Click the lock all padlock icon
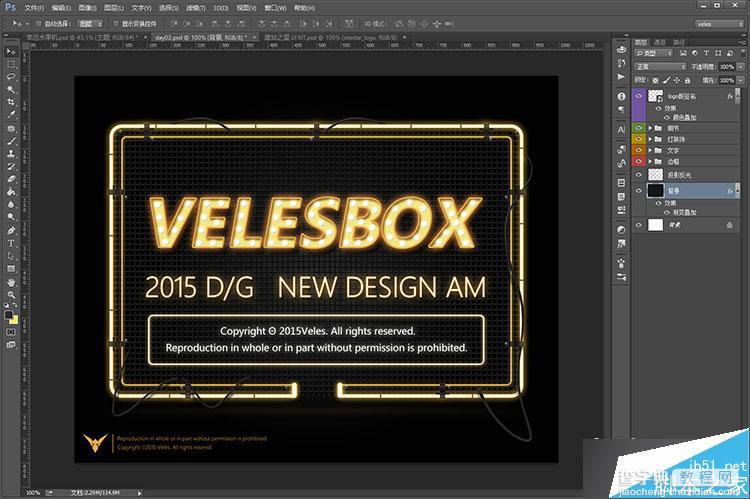The width and height of the screenshot is (750, 499). click(687, 80)
